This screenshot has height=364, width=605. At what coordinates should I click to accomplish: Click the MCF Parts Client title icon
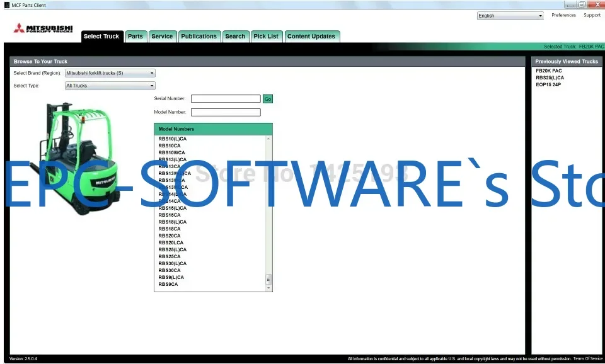6,5
